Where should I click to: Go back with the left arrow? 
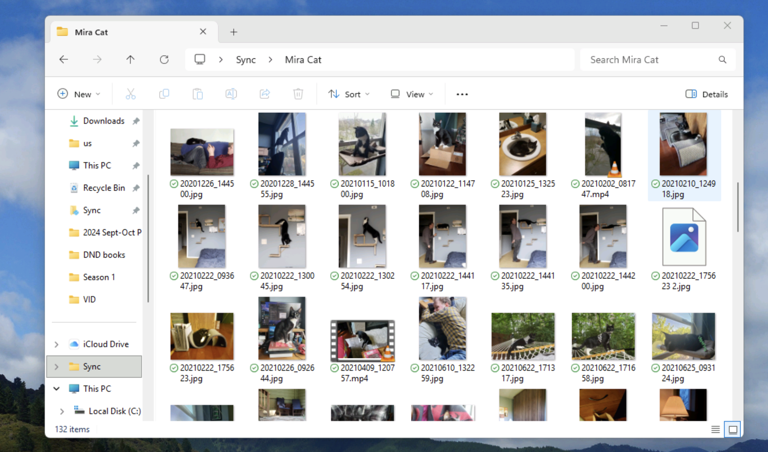(x=64, y=60)
